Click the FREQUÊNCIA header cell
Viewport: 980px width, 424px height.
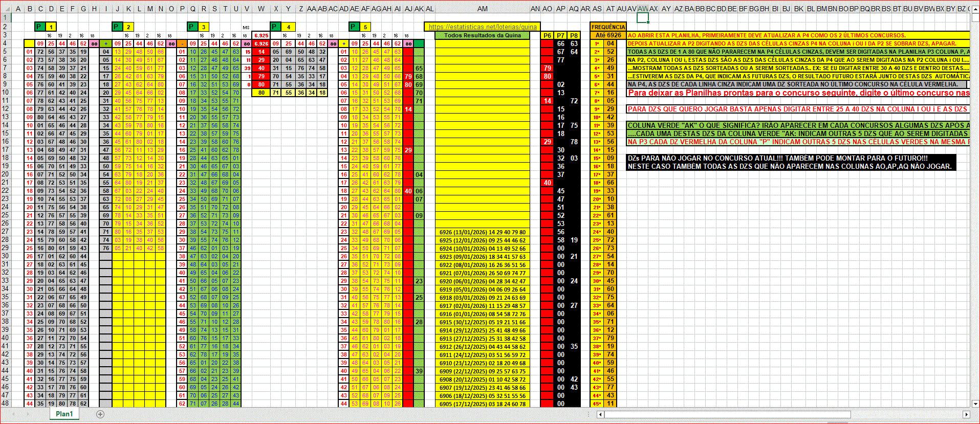tap(608, 27)
